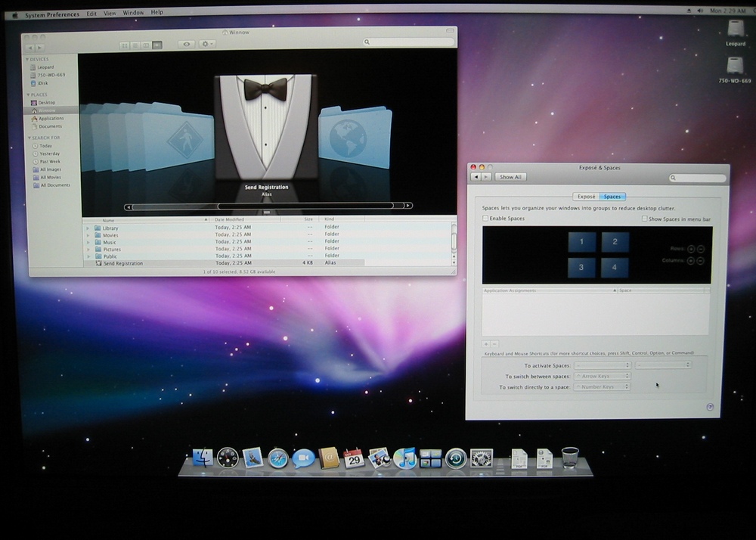Switch Finder to column view
The image size is (756, 540).
146,45
